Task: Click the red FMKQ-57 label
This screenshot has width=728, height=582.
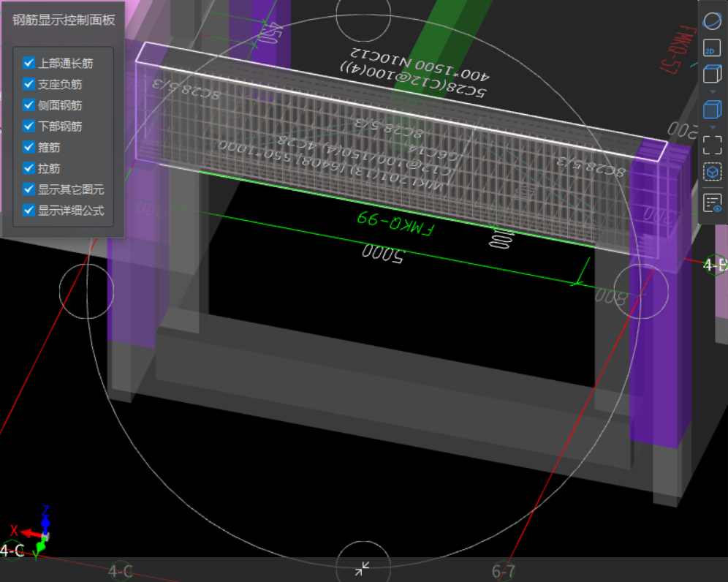Action: (678, 50)
